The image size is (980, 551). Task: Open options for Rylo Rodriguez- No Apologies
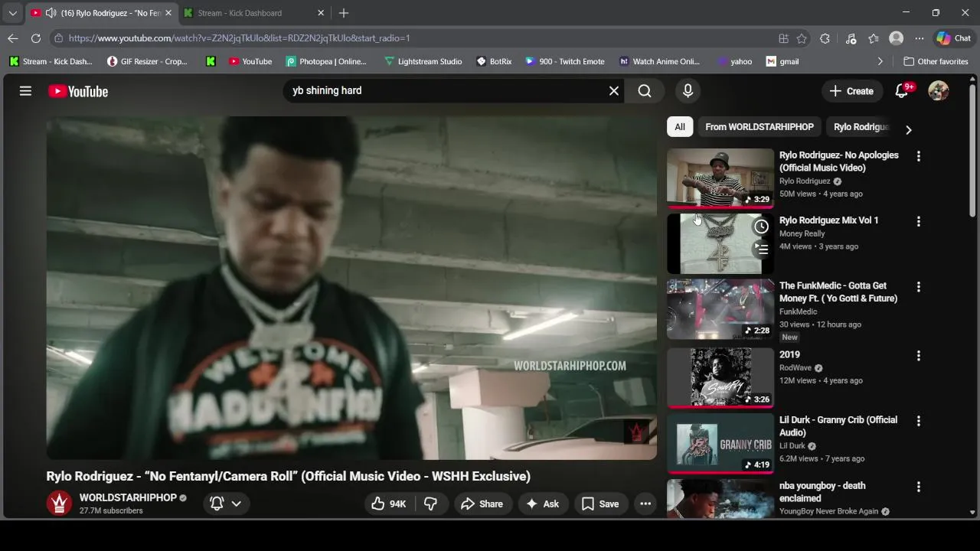tap(918, 156)
